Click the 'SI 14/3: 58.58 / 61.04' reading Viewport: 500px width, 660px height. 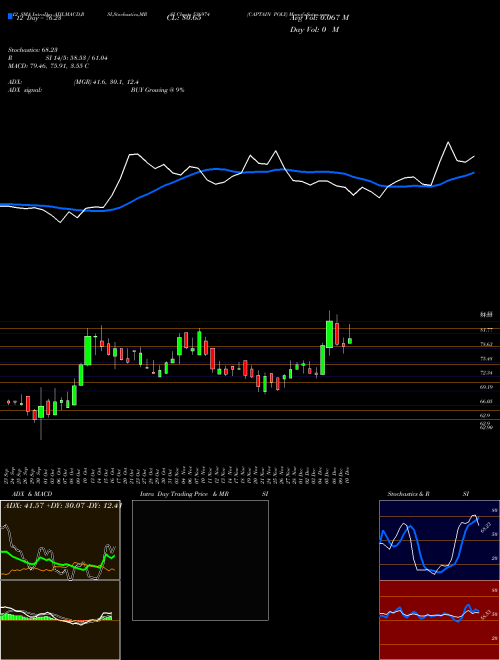click(77, 58)
